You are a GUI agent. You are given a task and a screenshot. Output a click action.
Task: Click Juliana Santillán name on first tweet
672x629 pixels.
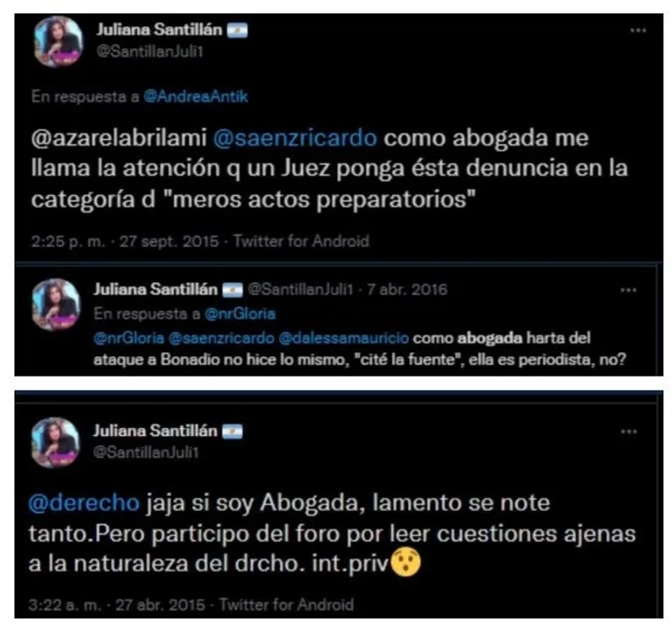(159, 30)
